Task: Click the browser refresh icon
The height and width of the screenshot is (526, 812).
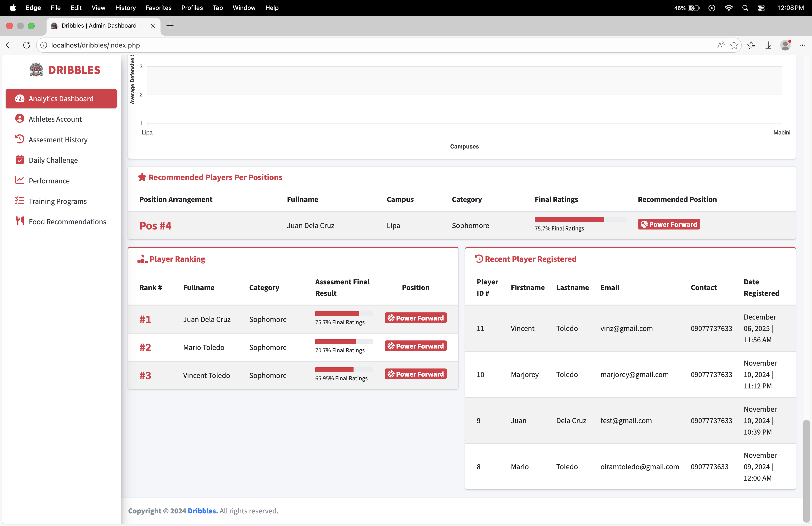Action: pyautogui.click(x=26, y=45)
